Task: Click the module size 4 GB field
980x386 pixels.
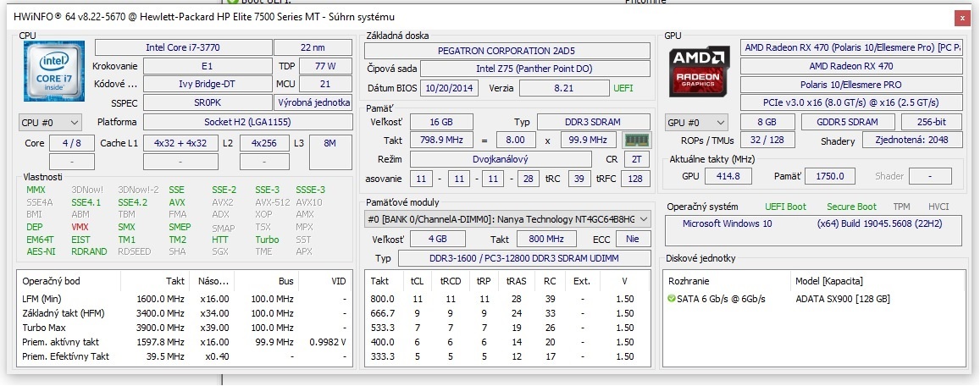Action: tap(438, 239)
